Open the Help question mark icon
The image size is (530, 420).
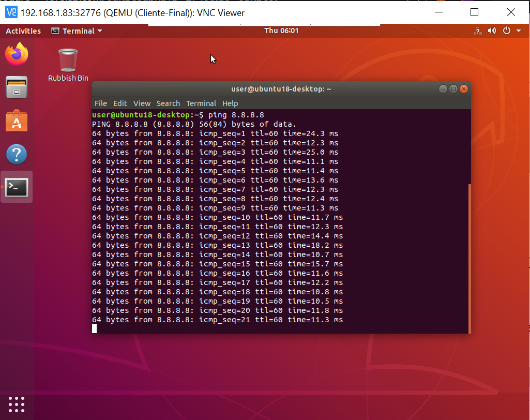pos(17,154)
